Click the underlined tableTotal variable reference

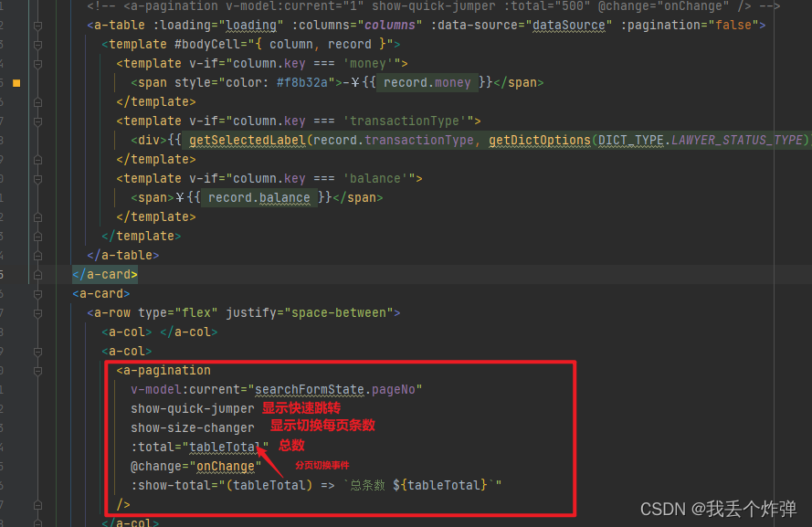[x=225, y=447]
